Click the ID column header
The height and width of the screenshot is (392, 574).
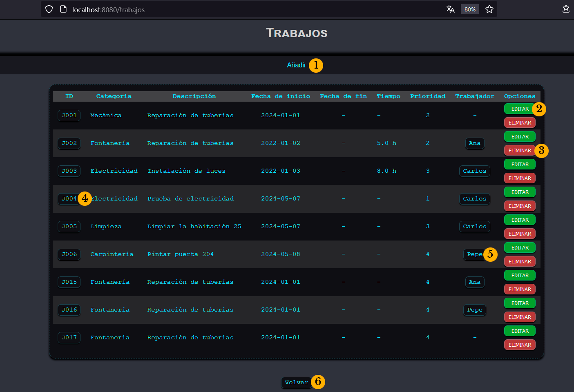(69, 96)
